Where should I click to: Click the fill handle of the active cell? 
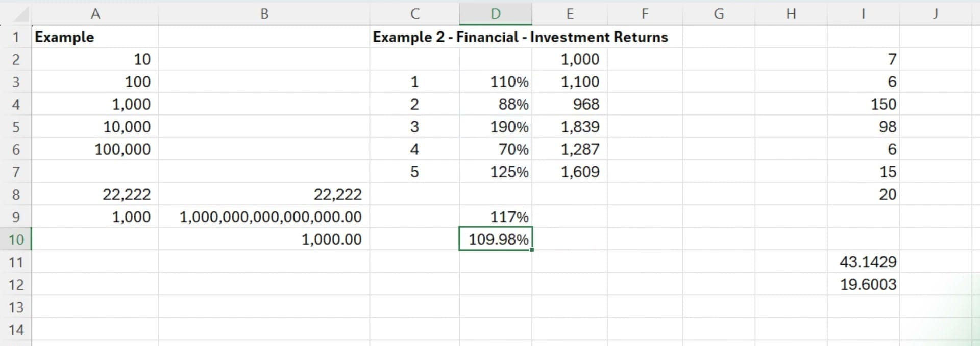[531, 250]
